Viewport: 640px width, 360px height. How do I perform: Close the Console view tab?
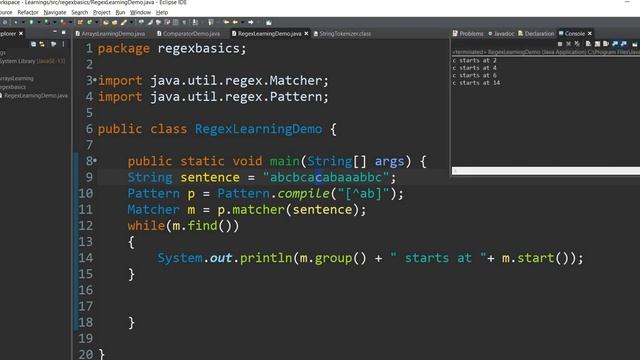[x=589, y=33]
